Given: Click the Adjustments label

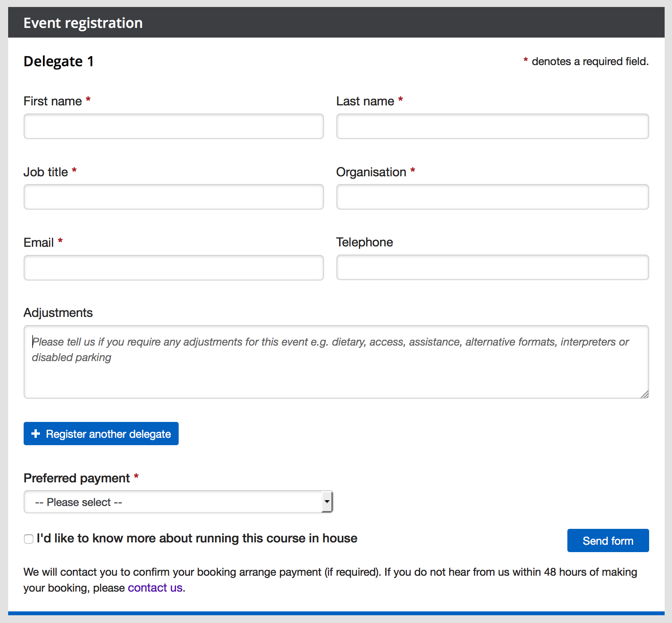Looking at the screenshot, I should [58, 313].
